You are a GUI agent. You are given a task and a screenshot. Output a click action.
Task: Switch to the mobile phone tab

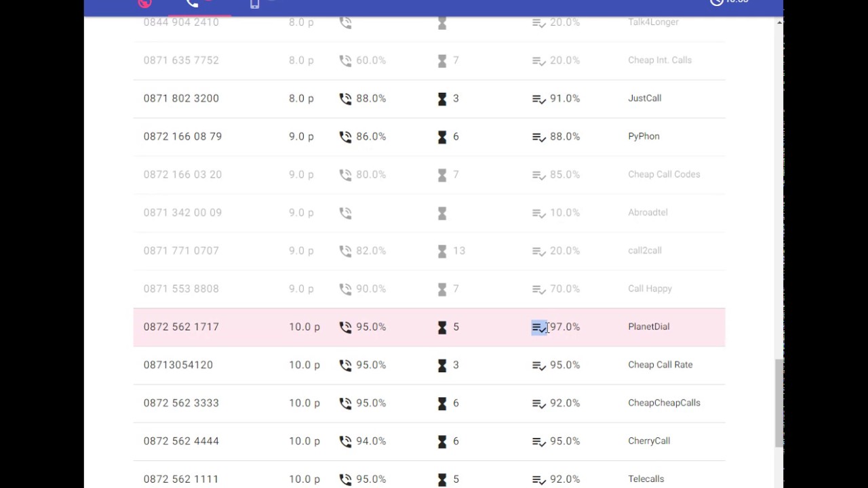(x=255, y=3)
